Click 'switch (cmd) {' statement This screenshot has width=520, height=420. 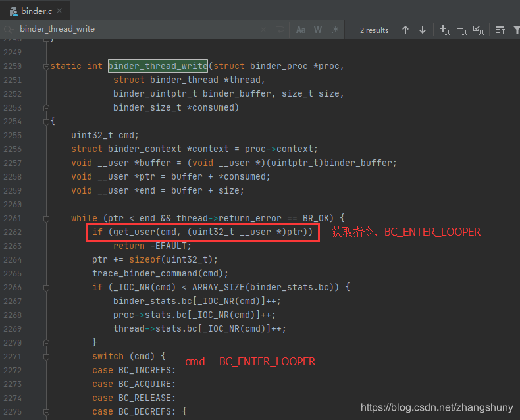pyautogui.click(x=128, y=356)
